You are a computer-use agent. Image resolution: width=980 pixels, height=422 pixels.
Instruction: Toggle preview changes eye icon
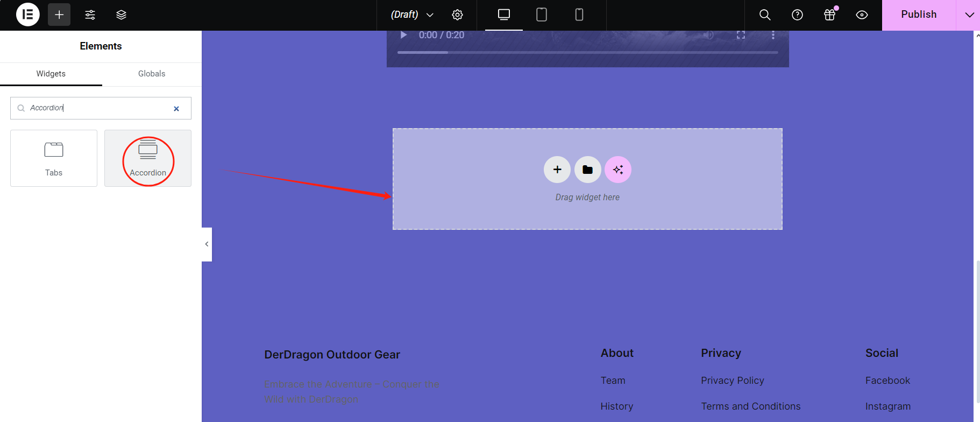tap(862, 15)
